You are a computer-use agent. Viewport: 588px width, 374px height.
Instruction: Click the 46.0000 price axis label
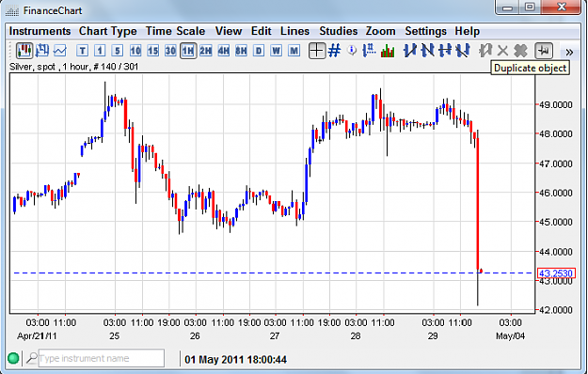point(556,193)
